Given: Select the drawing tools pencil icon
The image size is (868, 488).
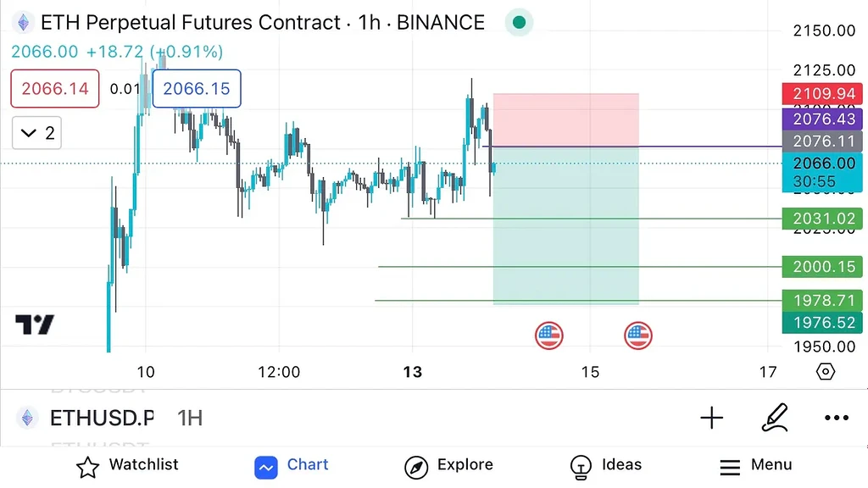Looking at the screenshot, I should [774, 418].
